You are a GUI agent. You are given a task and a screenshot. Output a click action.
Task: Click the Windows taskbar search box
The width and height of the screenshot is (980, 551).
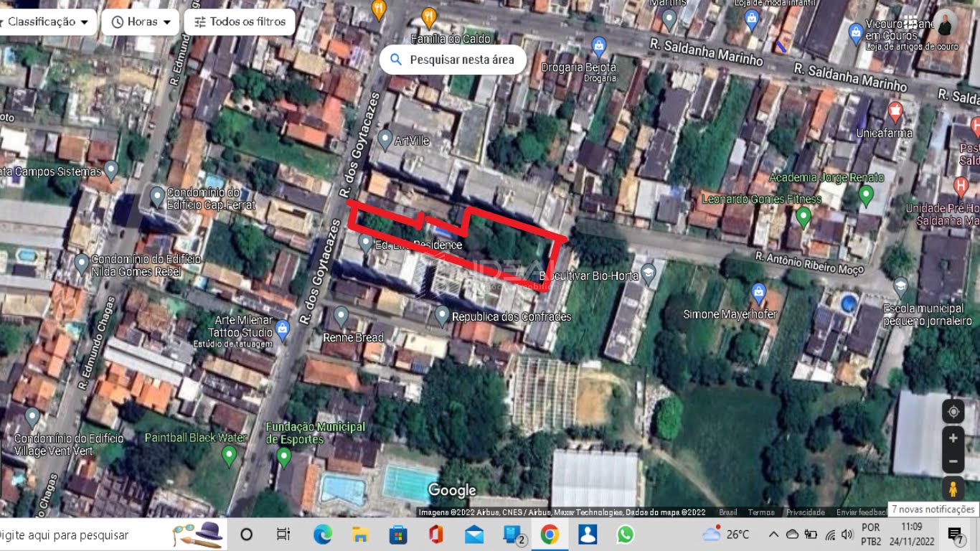click(x=113, y=534)
